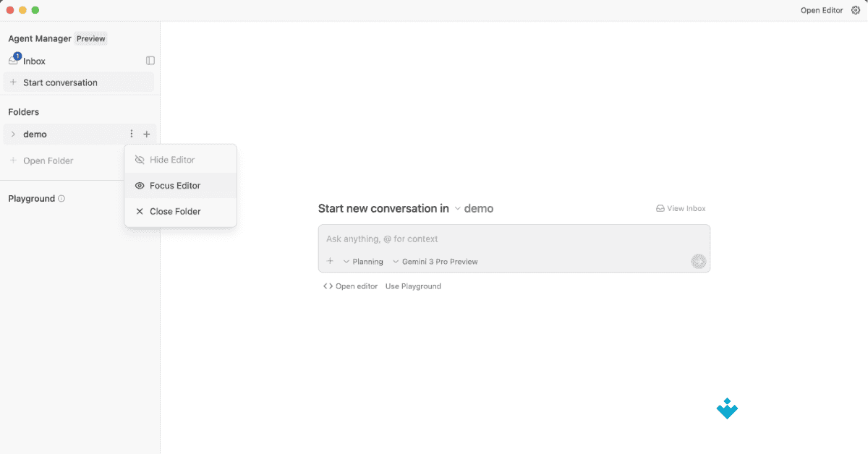Click the attachment plus icon in the prompt box

coord(330,261)
